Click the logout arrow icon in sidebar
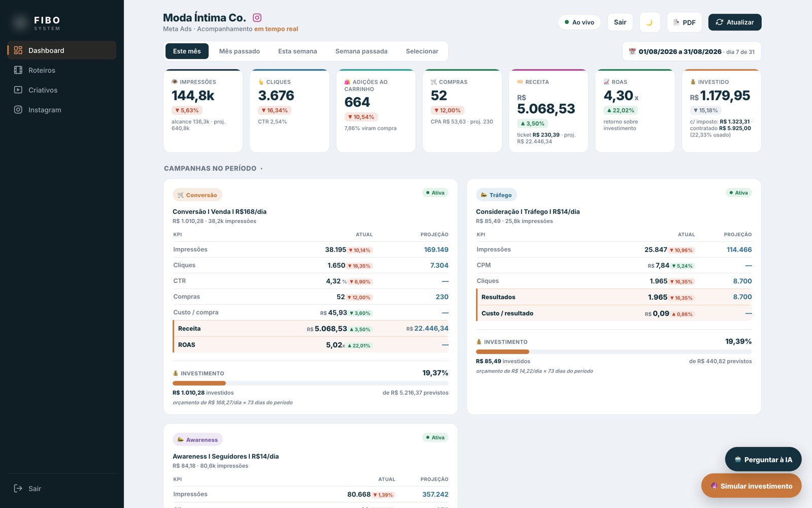Viewport: 812px width, 508px height. point(18,488)
